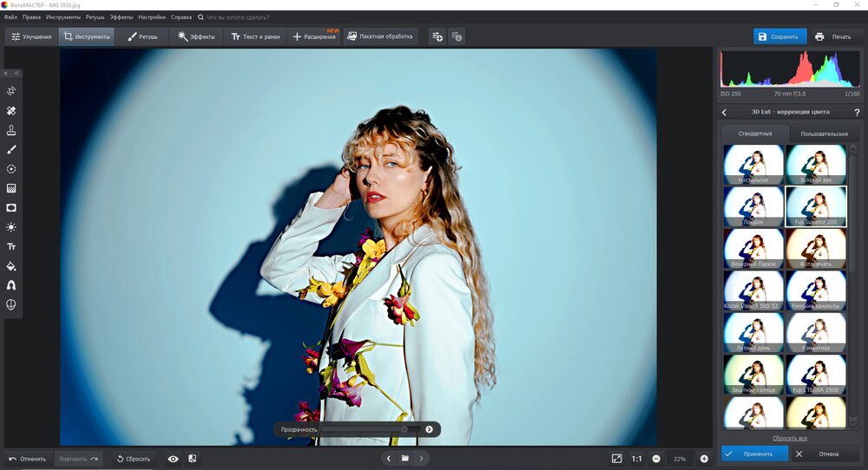
Task: Collapse the left tool panel with double arrows
Action: pyautogui.click(x=16, y=74)
